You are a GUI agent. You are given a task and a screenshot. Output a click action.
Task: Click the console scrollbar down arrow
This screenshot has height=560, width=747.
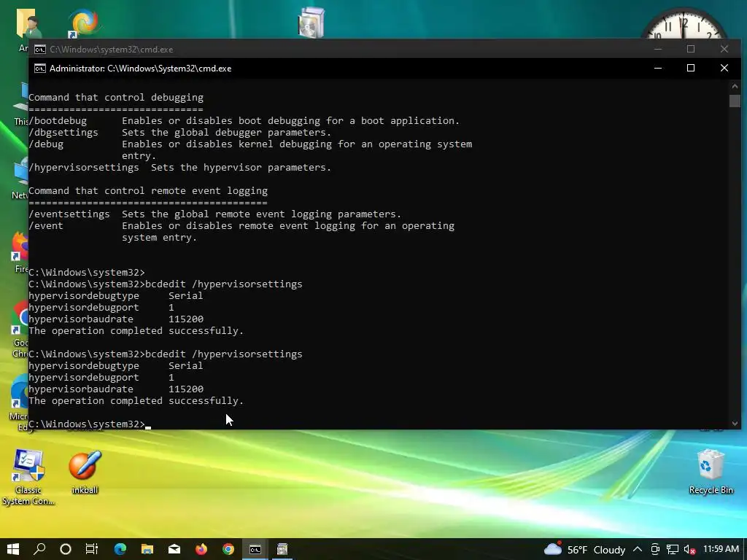(x=735, y=424)
